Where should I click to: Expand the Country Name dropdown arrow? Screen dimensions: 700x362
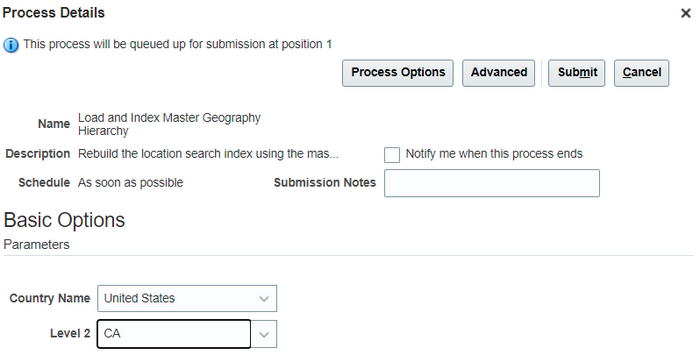[264, 299]
